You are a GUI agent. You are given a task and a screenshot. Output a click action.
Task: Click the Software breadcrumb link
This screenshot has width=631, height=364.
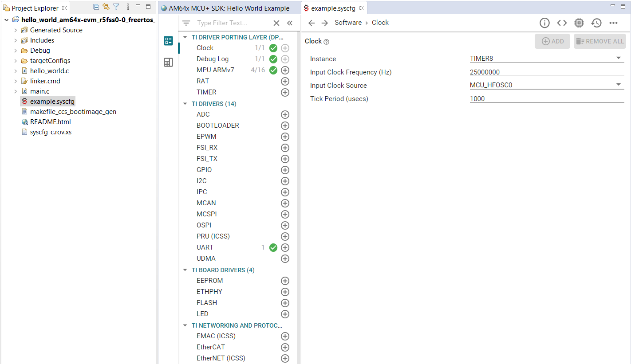tap(348, 23)
